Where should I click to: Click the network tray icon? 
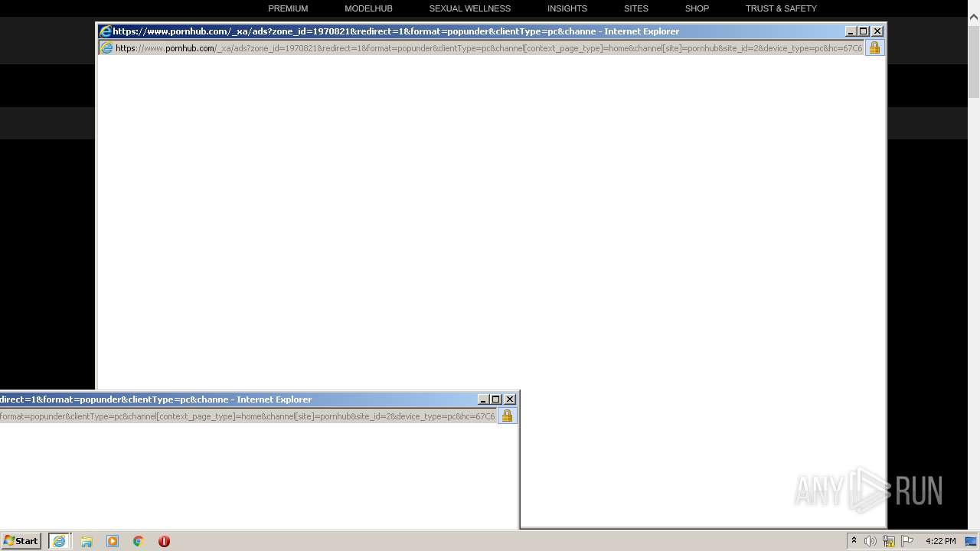tap(889, 541)
